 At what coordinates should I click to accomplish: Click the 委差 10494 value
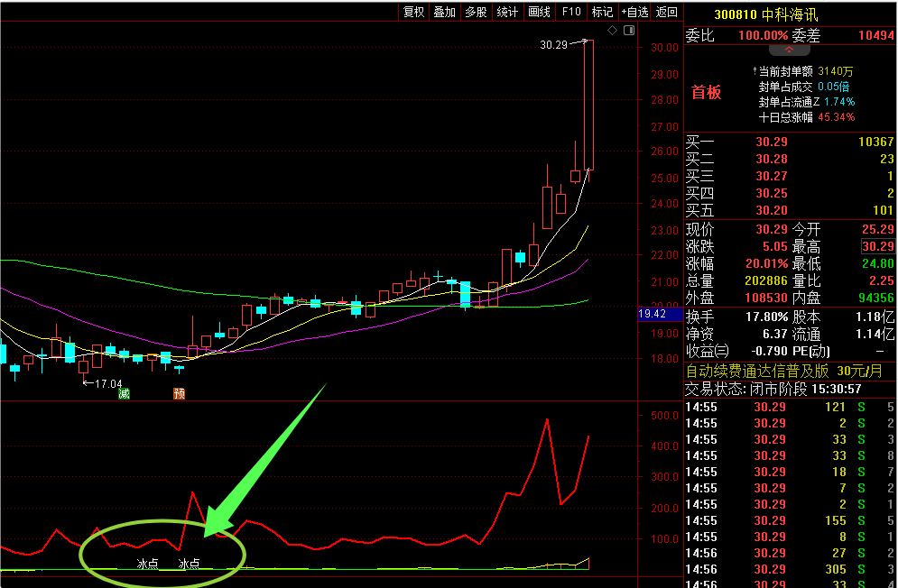pos(875,35)
